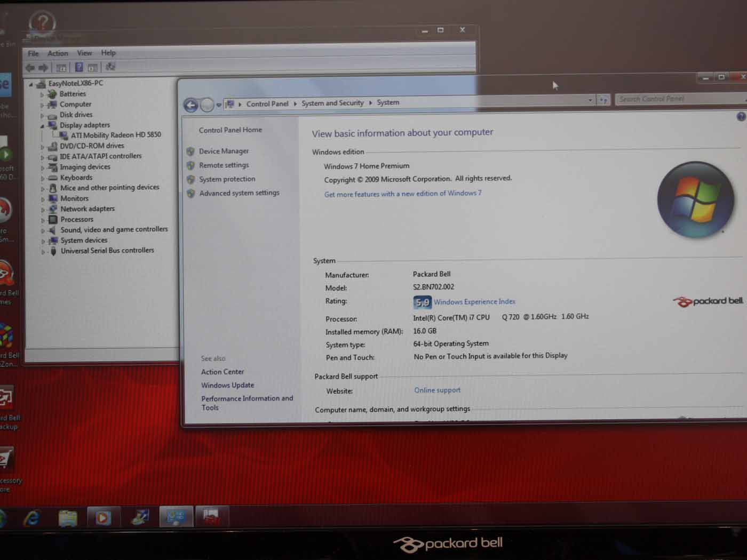Click the System breadcrumb segment
The width and height of the screenshot is (747, 560).
(388, 102)
